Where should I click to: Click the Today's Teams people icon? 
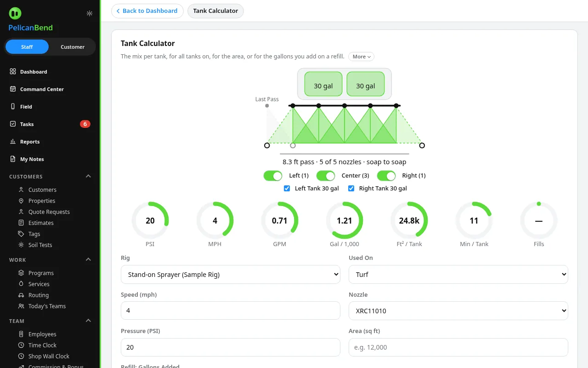pyautogui.click(x=21, y=306)
